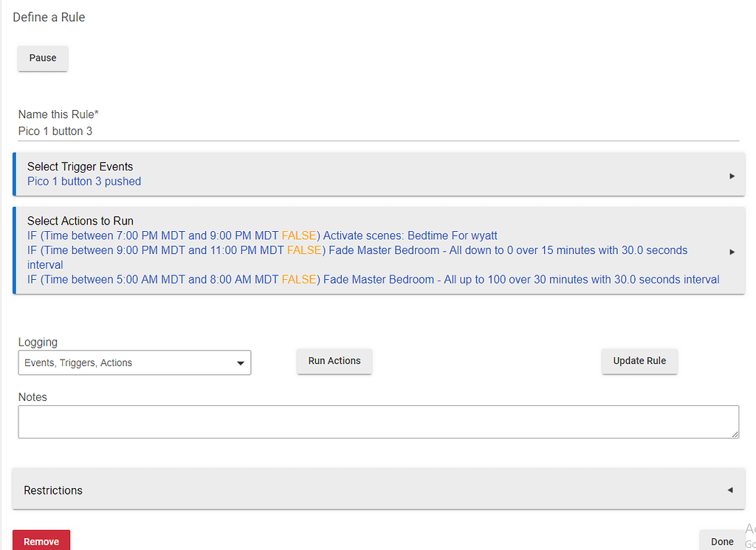Click the Select Actions to Run heading
The image size is (756, 550).
click(80, 221)
